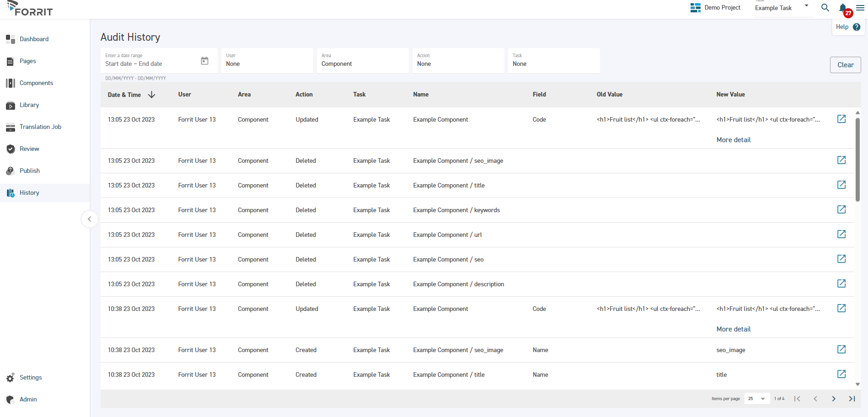Image resolution: width=868 pixels, height=417 pixels.
Task: Open the Components section
Action: [10, 83]
